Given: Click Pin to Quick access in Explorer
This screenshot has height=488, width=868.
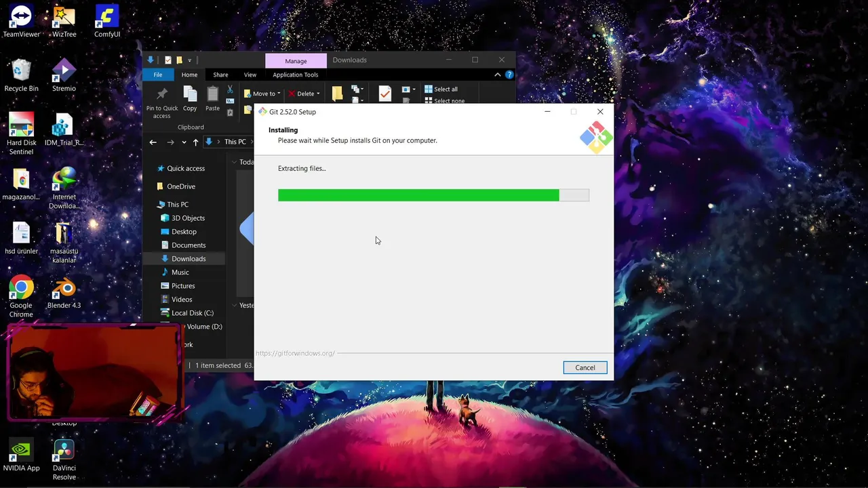Looking at the screenshot, I should (x=162, y=102).
